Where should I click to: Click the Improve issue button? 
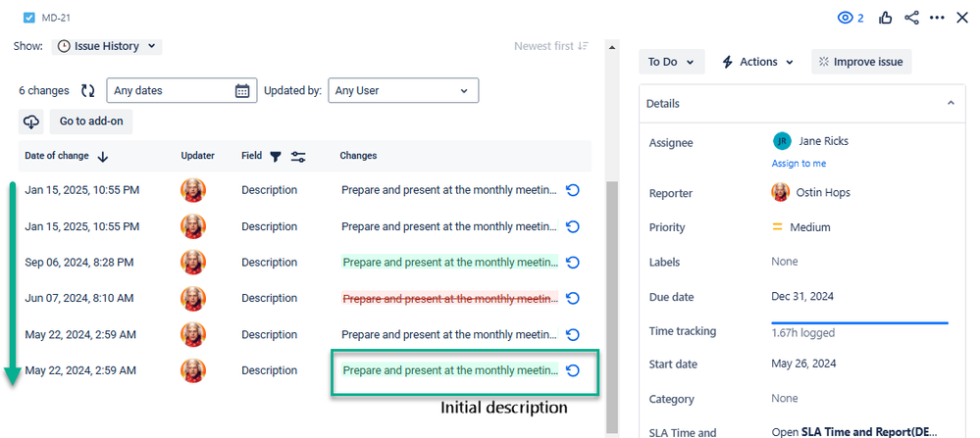point(861,62)
